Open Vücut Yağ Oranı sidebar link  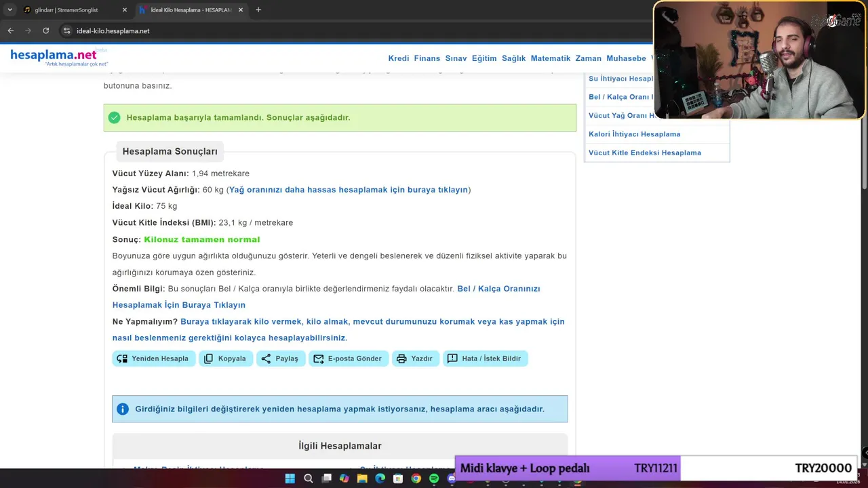click(x=620, y=115)
